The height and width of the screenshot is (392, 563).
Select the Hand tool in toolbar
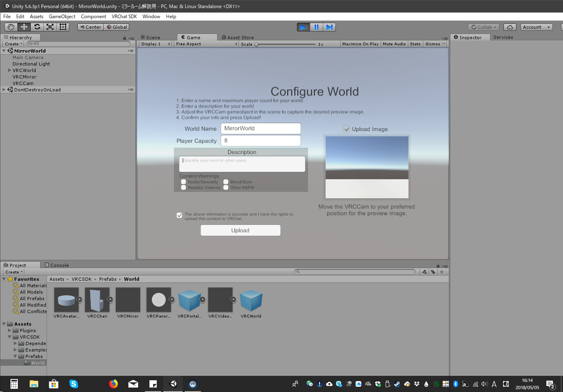click(11, 27)
